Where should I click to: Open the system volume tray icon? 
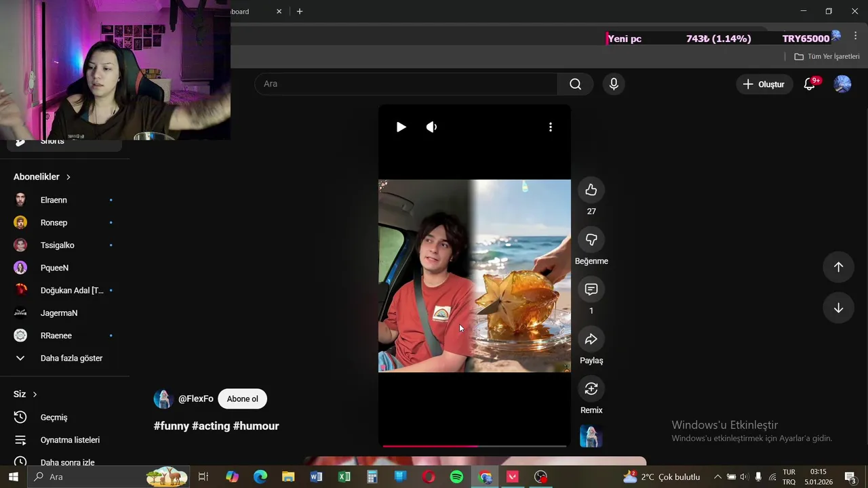pyautogui.click(x=745, y=476)
